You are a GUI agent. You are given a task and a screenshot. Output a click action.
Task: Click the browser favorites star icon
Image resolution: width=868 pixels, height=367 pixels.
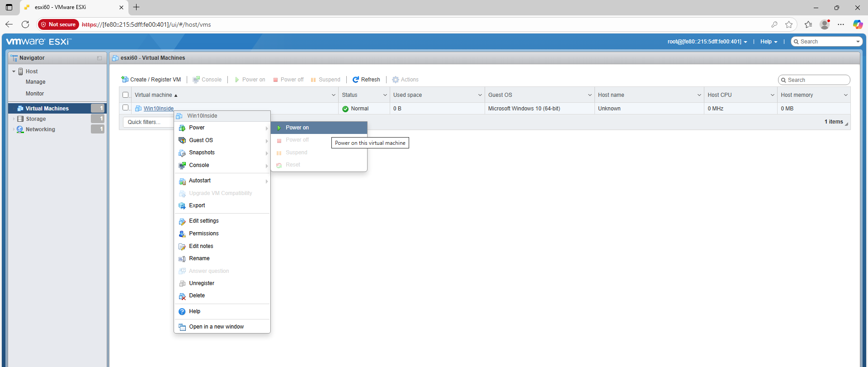click(789, 24)
